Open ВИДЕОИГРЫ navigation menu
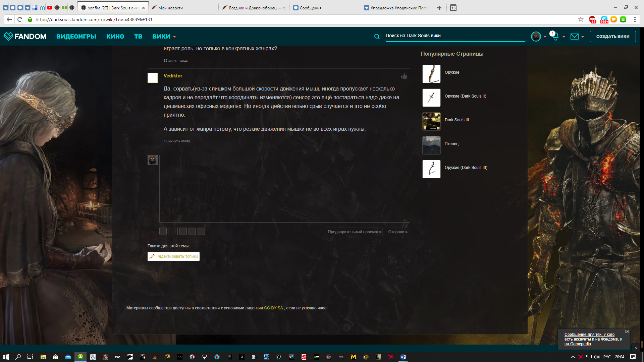 pyautogui.click(x=76, y=37)
